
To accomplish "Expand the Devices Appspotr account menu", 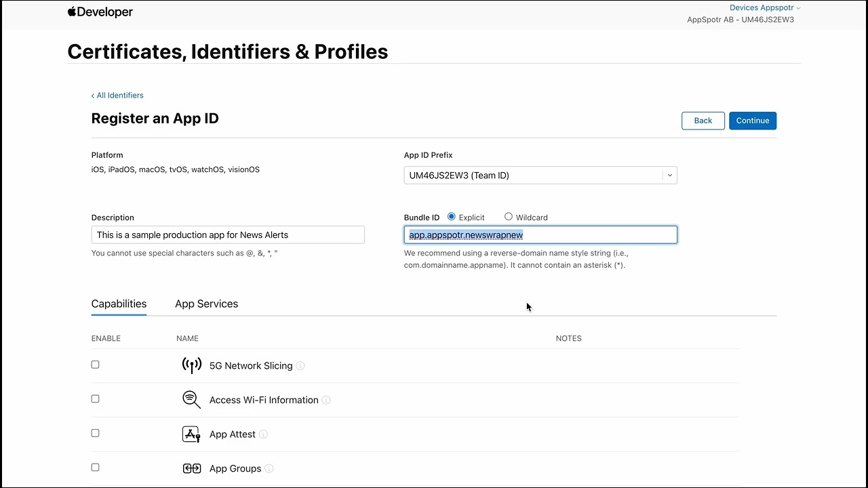I will click(765, 8).
